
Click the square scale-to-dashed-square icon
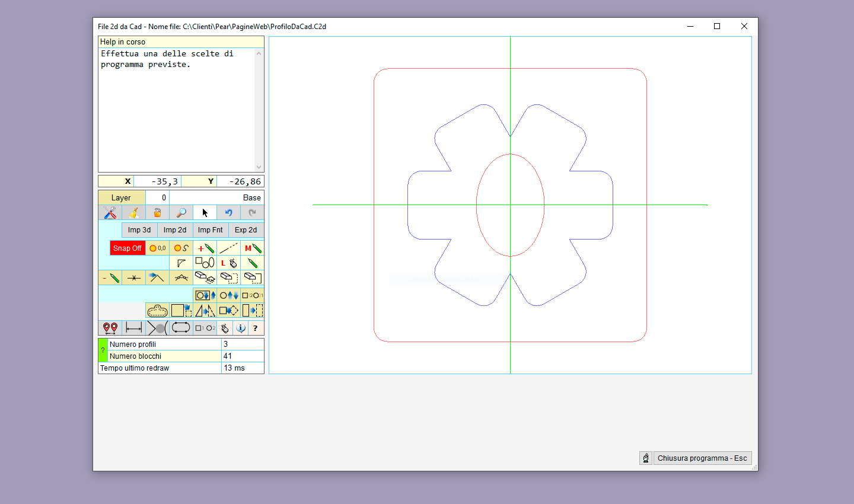[181, 310]
